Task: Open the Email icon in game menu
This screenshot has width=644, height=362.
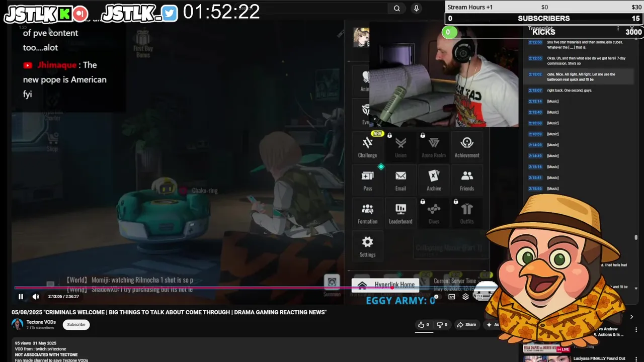Action: 400,180
